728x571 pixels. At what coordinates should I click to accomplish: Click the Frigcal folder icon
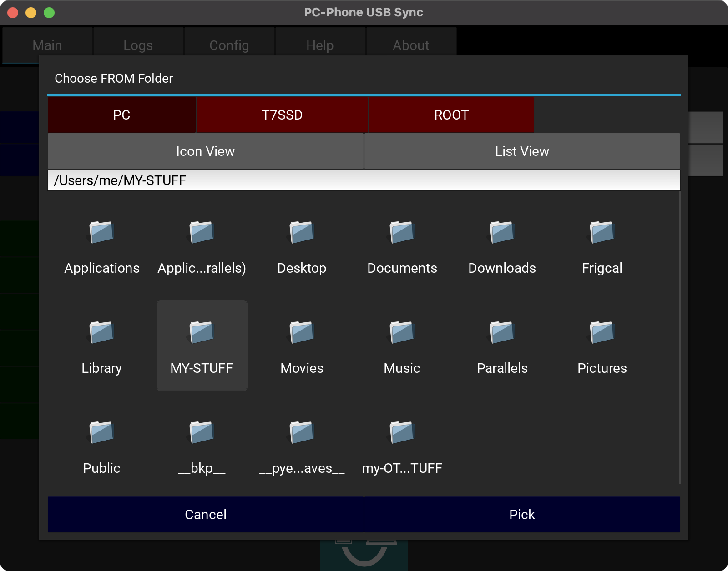point(602,233)
